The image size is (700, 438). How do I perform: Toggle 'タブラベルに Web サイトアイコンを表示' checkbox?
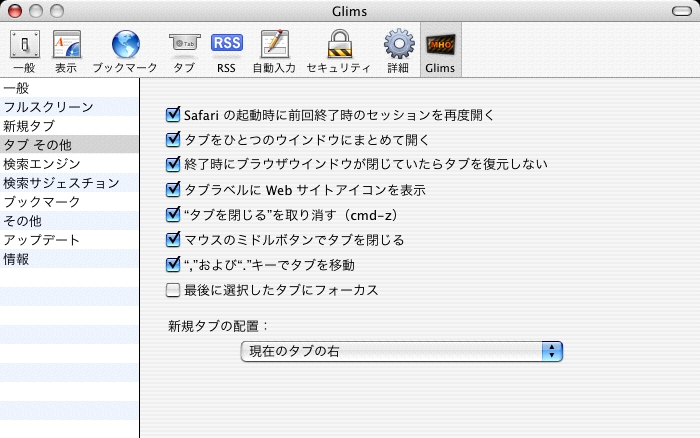pos(173,190)
